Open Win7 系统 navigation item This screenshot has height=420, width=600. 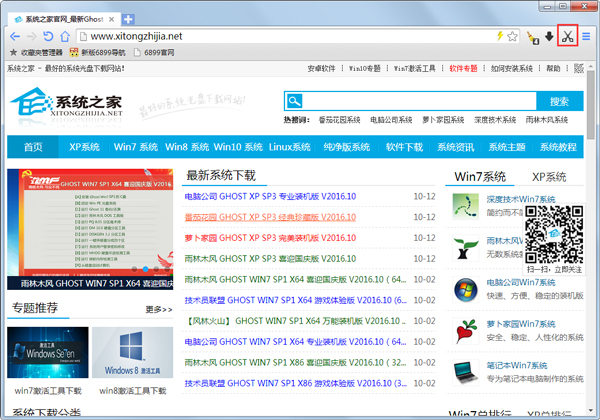point(136,147)
